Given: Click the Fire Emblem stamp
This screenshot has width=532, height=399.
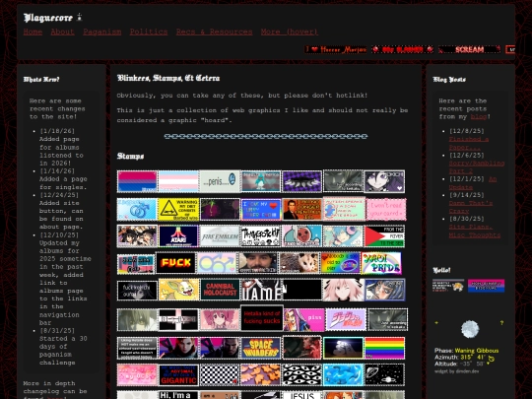Looking at the screenshot, I should coord(220,236).
